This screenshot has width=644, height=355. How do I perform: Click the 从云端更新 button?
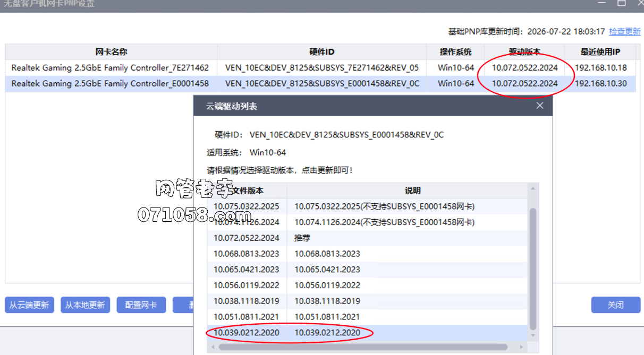point(29,305)
